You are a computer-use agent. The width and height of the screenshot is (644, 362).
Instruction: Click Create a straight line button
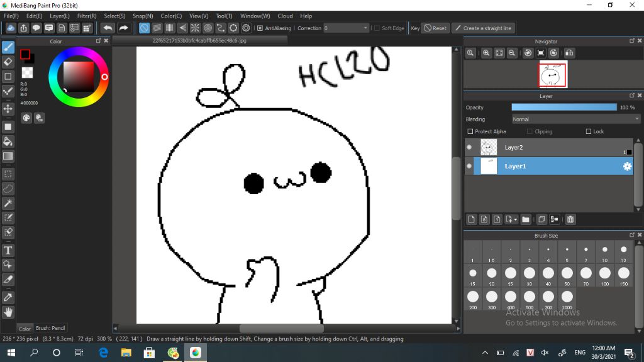click(484, 28)
